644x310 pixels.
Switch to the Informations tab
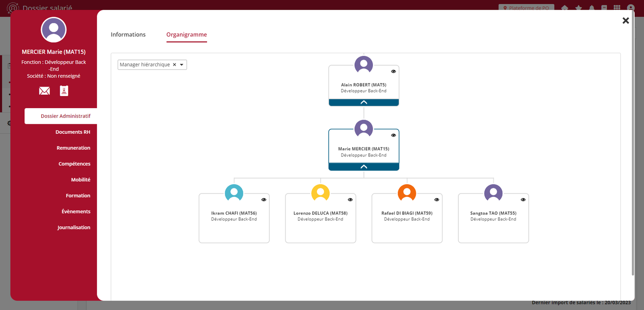pyautogui.click(x=128, y=35)
